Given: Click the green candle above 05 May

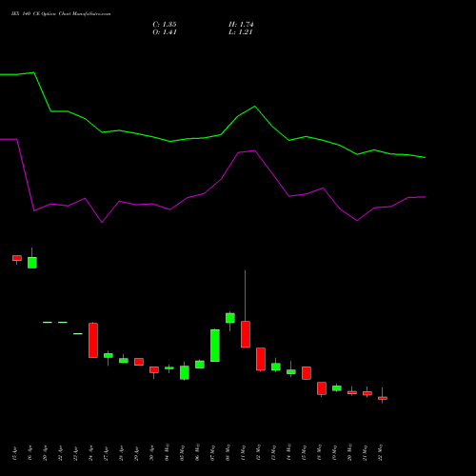Looking at the screenshot, I should coord(185,372).
